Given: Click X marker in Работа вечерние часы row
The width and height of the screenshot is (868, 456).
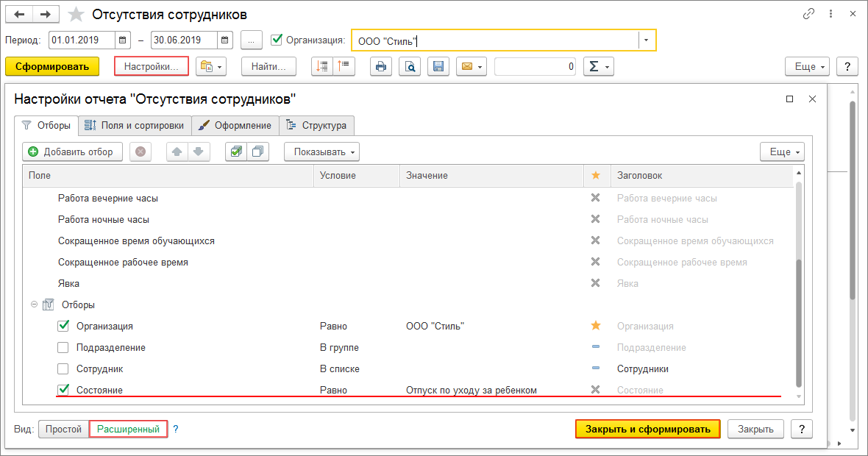Looking at the screenshot, I should (x=596, y=198).
